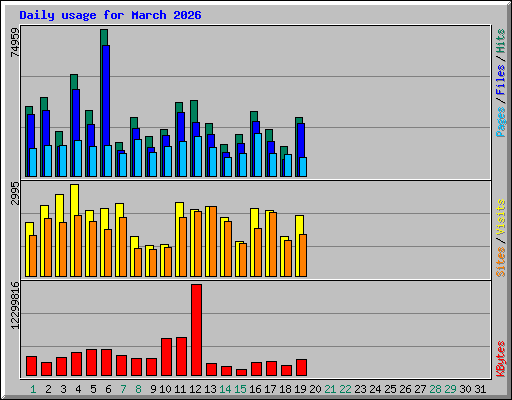Click day 2 on the x-axis
This screenshot has width=512, height=400.
pos(48,389)
